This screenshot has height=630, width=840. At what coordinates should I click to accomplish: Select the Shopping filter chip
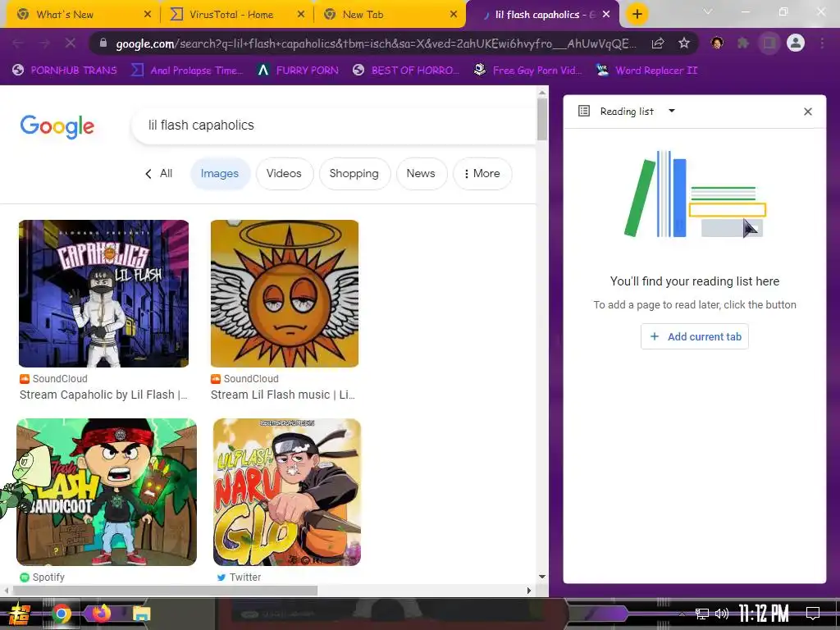tap(354, 174)
